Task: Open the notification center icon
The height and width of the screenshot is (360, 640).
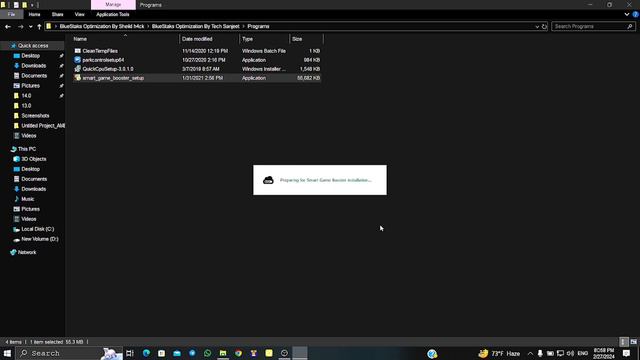Action: pos(627,353)
